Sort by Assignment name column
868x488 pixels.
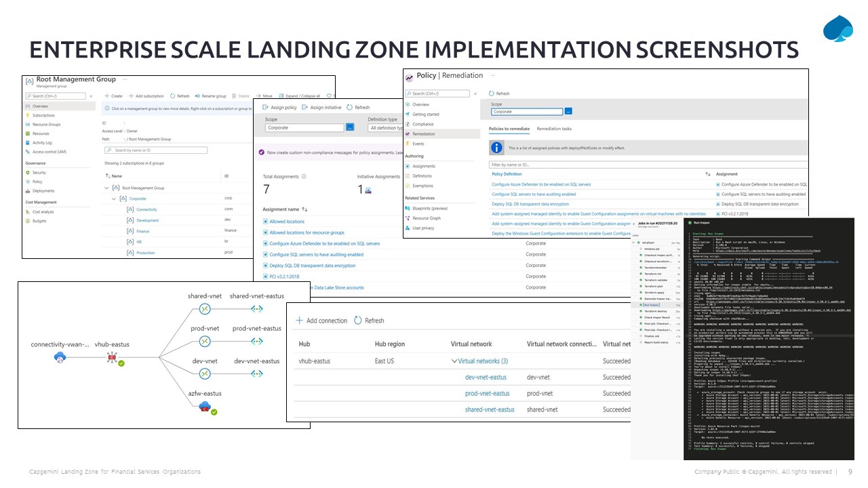pos(286,209)
